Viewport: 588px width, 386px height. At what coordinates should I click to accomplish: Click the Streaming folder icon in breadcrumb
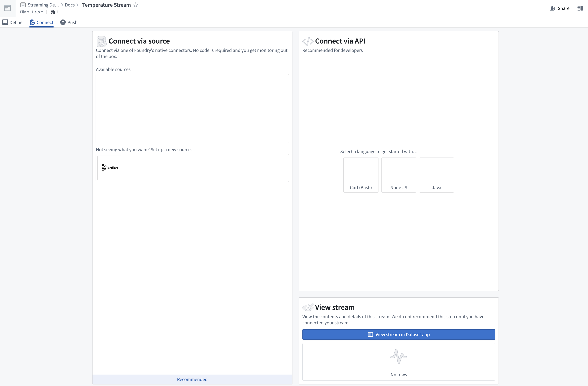(x=23, y=5)
